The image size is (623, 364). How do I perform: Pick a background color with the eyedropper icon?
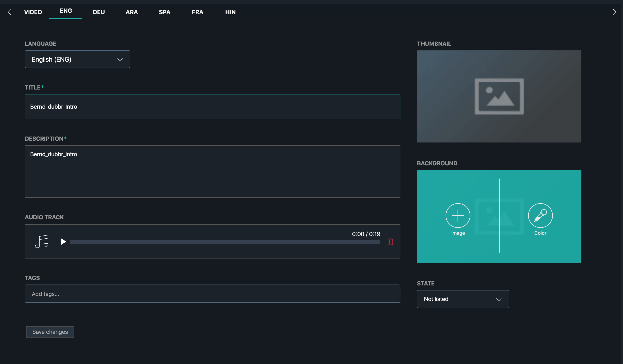pyautogui.click(x=540, y=215)
